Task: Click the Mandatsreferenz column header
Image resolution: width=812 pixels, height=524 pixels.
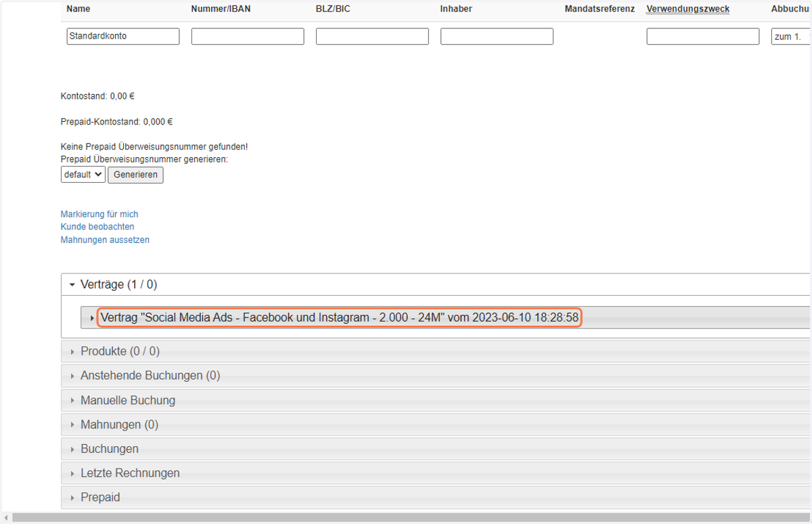Action: pos(600,9)
